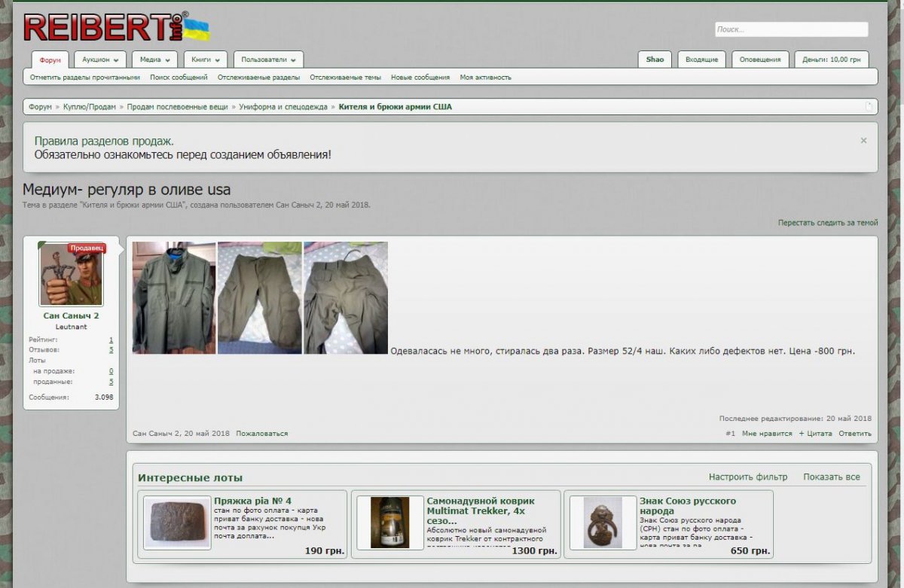Expand the Книги menu
Viewport: 904px width, 588px height.
tap(205, 59)
